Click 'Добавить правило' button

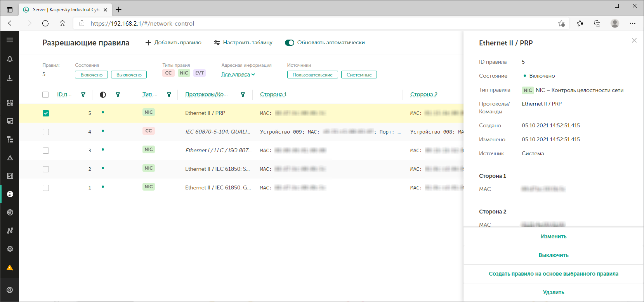(x=173, y=43)
